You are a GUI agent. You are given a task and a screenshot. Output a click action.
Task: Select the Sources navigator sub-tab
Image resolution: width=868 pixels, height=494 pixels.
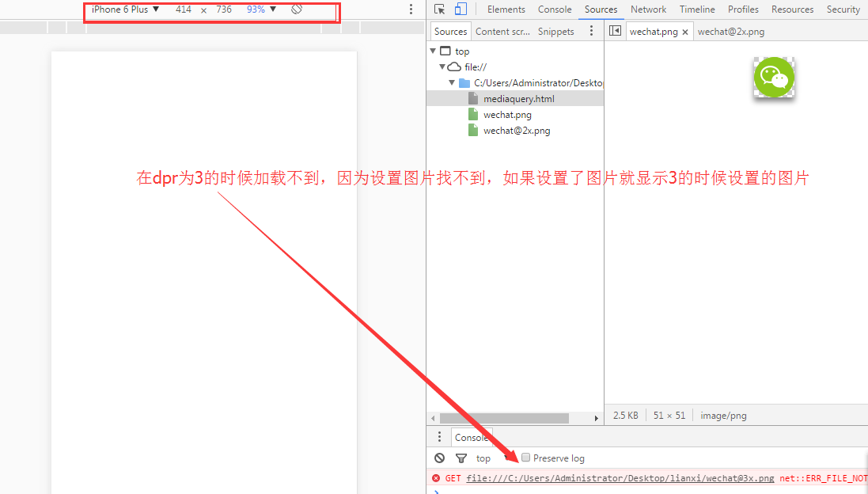pos(450,32)
